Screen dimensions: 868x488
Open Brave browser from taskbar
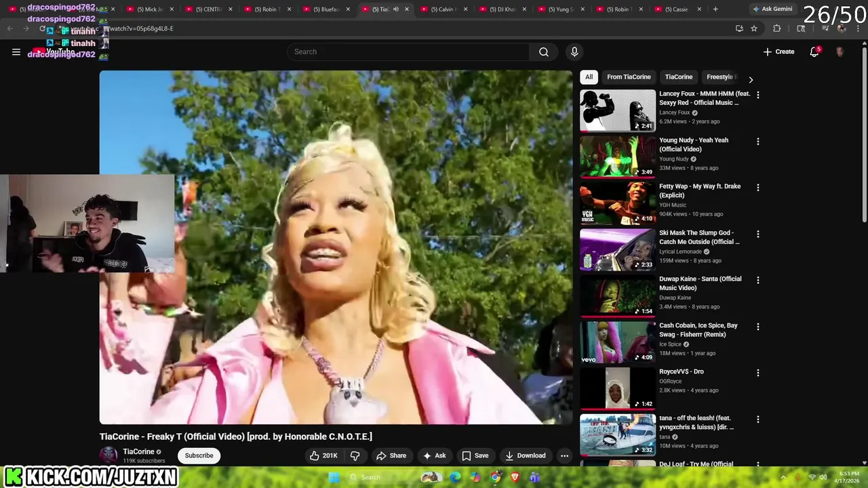coord(515,477)
